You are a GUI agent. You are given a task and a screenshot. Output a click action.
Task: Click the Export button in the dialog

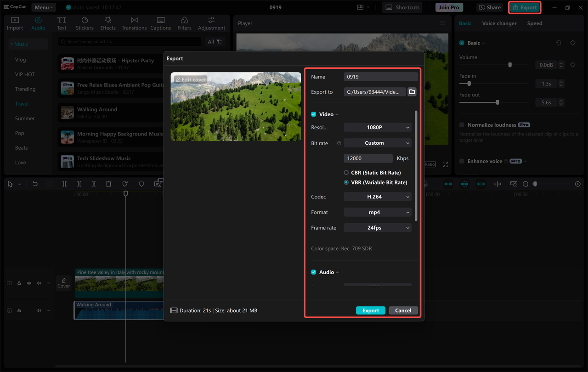point(371,310)
